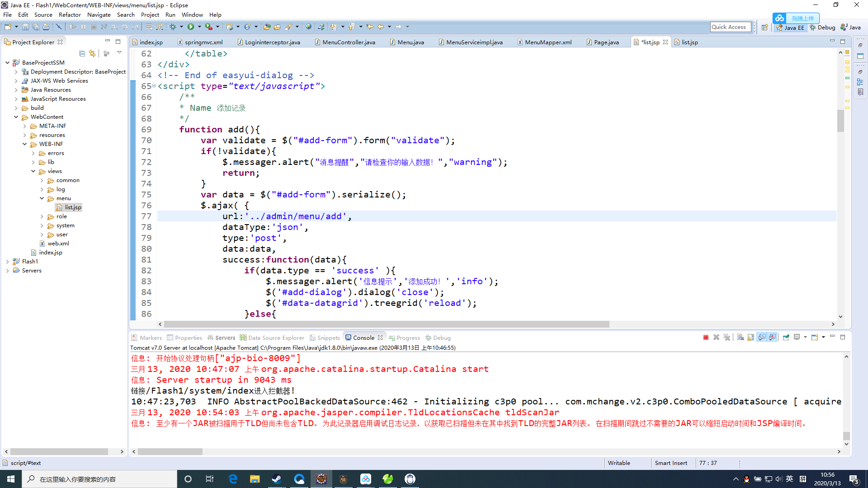868x488 pixels.
Task: Switch to the MenuController.java tab
Action: (x=345, y=42)
